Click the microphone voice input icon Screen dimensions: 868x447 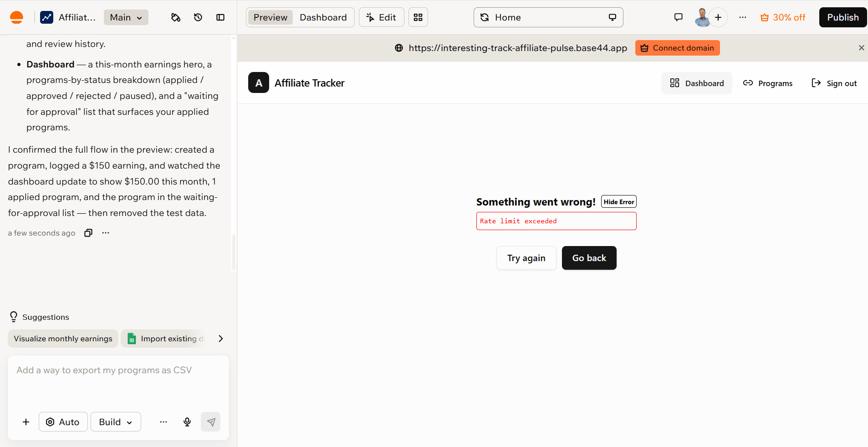point(187,422)
